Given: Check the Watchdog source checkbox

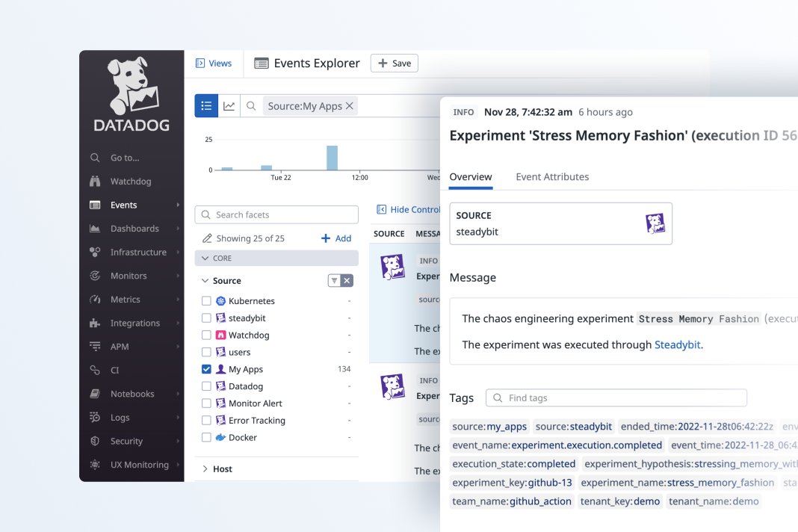Looking at the screenshot, I should [x=206, y=335].
